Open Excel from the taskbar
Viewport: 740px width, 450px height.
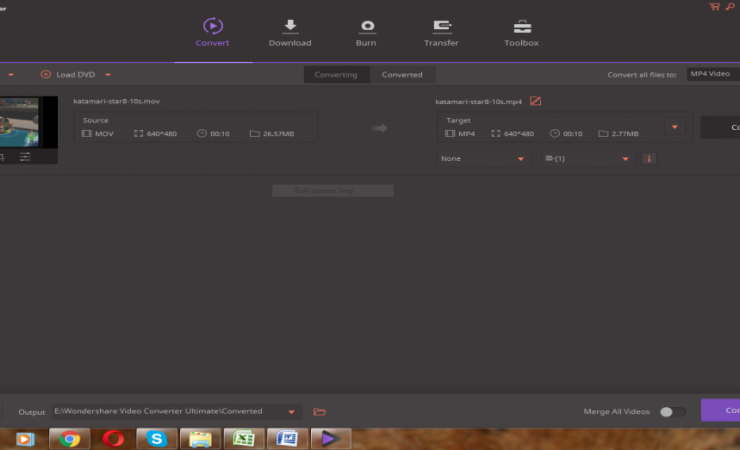click(x=244, y=439)
